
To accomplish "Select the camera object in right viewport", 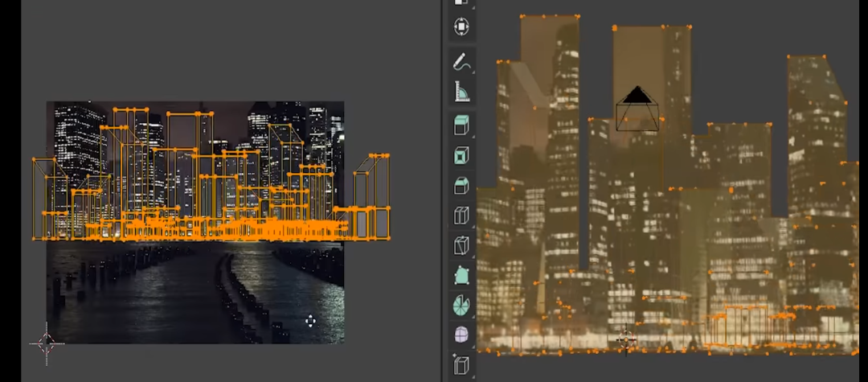I will (x=637, y=109).
